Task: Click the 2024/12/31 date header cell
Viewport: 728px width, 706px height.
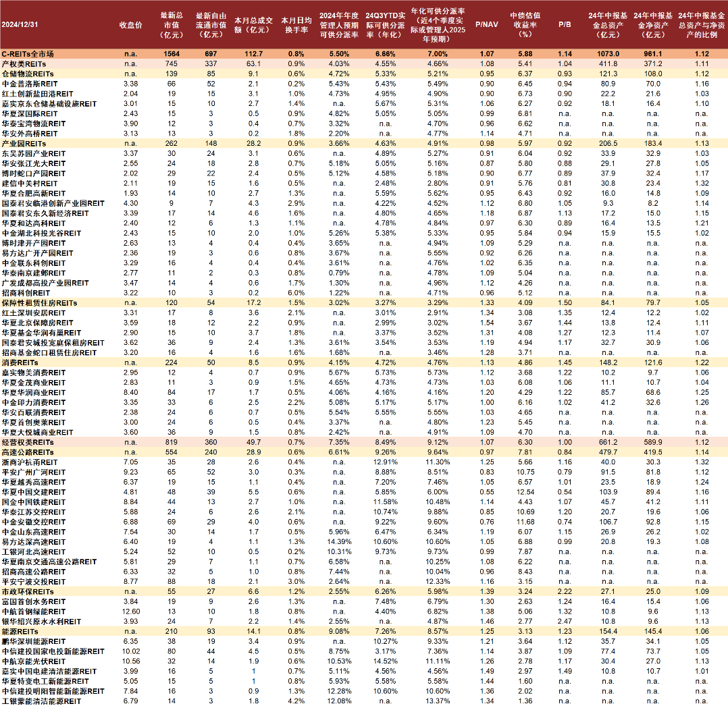Action: pos(20,24)
